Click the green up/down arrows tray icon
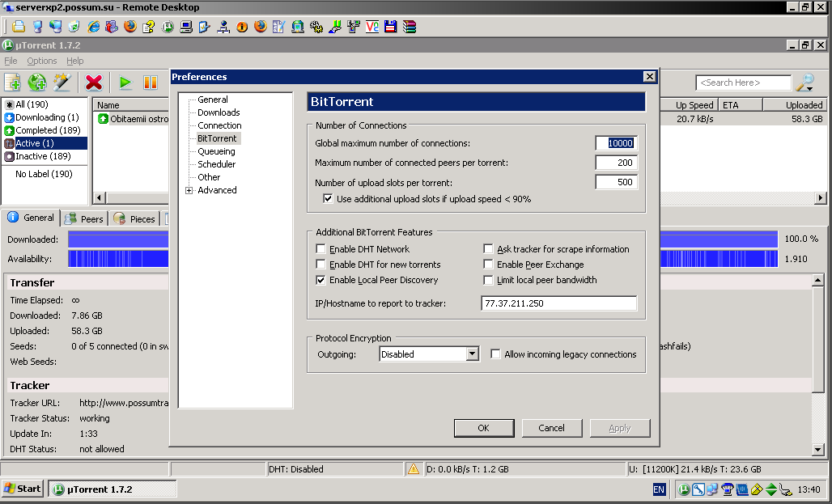Screen dimensions: 832x504 tap(771, 489)
